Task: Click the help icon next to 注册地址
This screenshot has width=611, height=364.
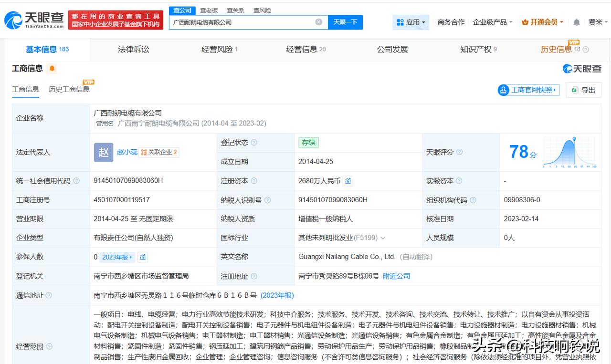Action: pyautogui.click(x=254, y=276)
